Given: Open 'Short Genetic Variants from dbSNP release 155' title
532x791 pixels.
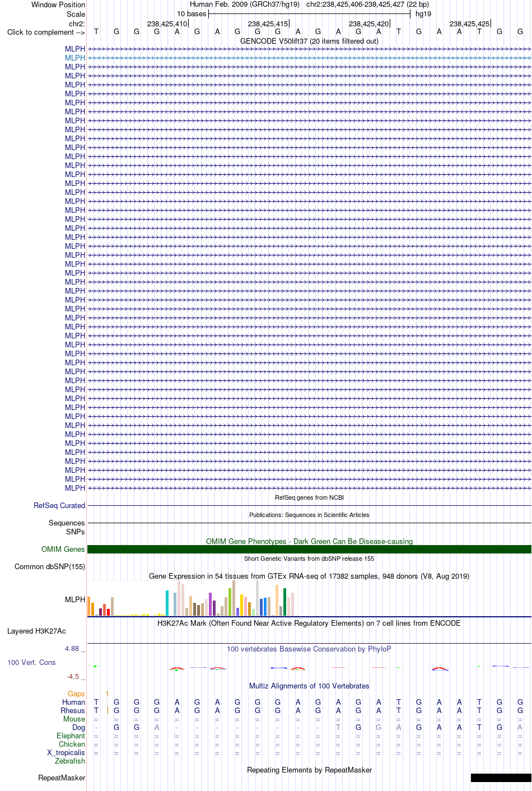Looking at the screenshot, I should 309,559.
